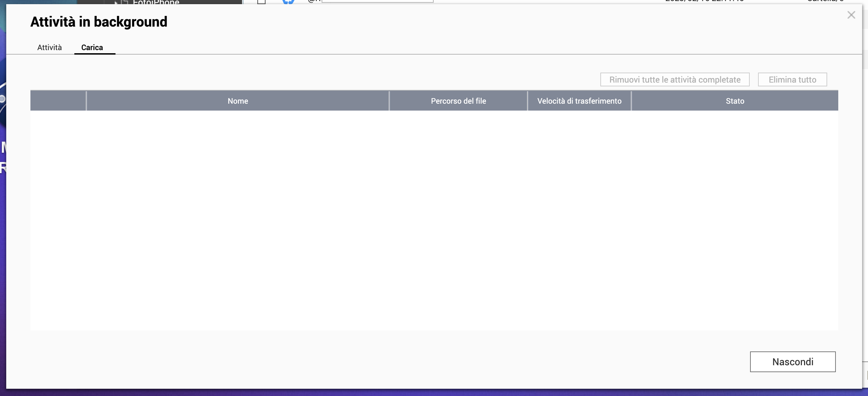Click divider between Velocità and Stato
The height and width of the screenshot is (396, 868).
631,101
